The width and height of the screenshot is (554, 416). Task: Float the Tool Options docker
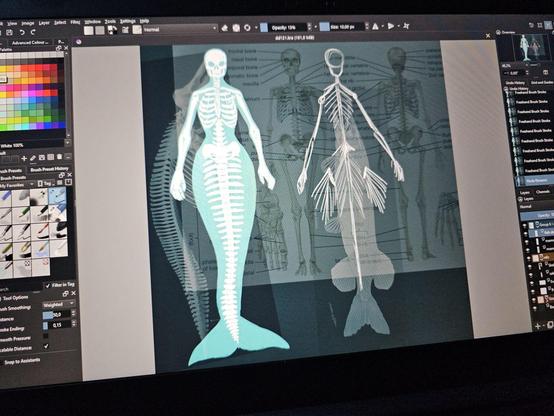point(65,294)
